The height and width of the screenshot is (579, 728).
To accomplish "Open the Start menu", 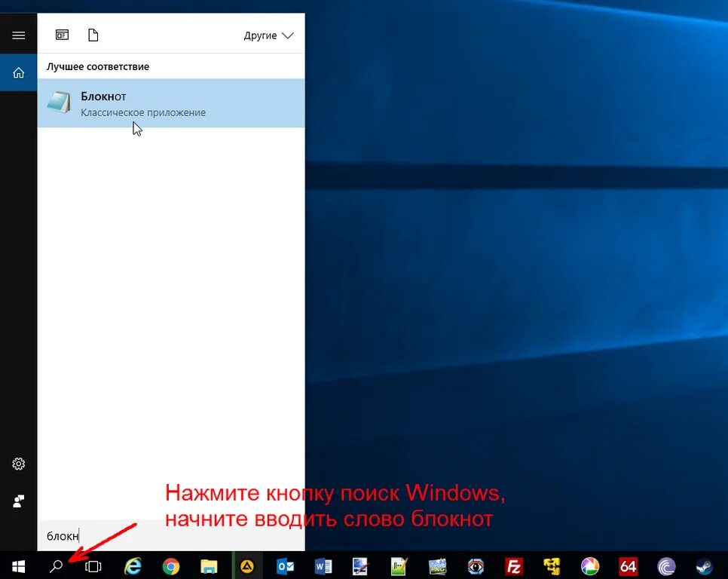I will coord(18,566).
